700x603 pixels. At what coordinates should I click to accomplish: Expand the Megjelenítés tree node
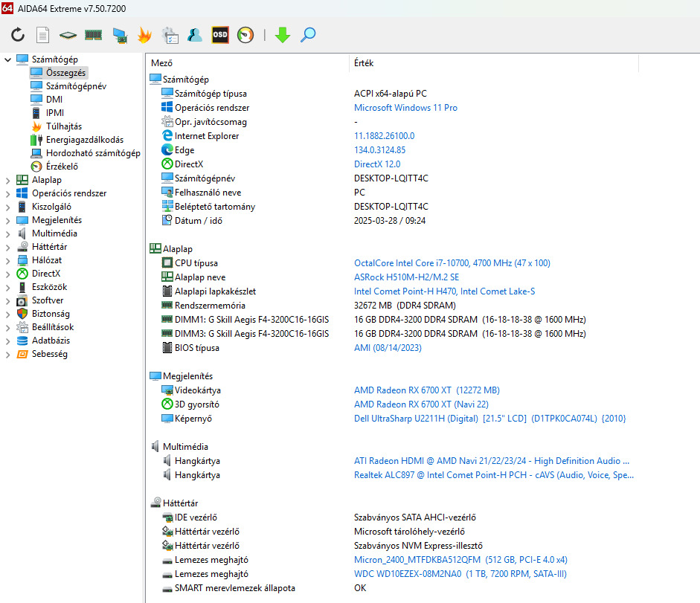(7, 221)
